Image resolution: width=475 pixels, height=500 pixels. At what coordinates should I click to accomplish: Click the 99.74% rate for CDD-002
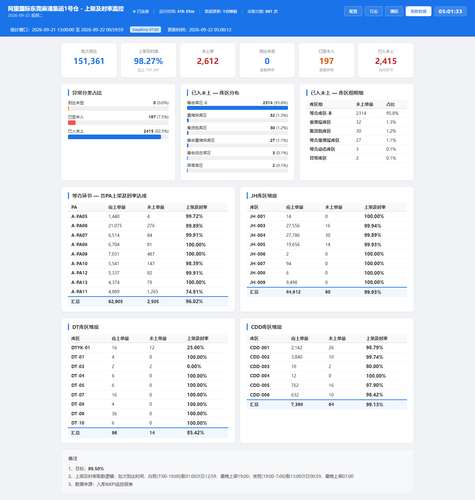(x=375, y=357)
